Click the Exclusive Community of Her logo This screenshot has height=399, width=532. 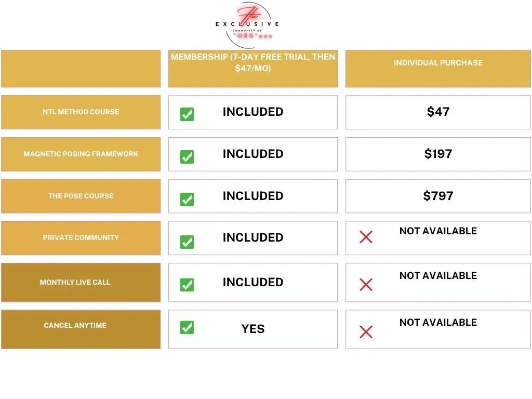247,25
